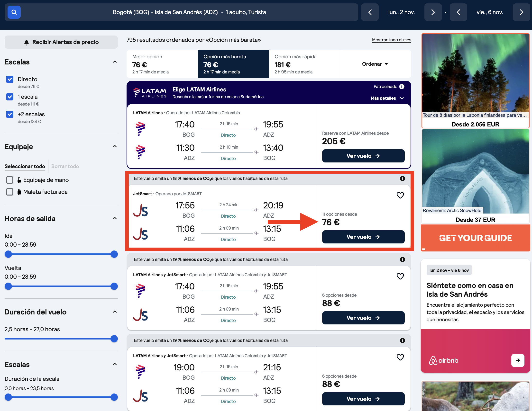Expand Más detalles in LATAM banner
The width and height of the screenshot is (532, 411).
[x=387, y=98]
